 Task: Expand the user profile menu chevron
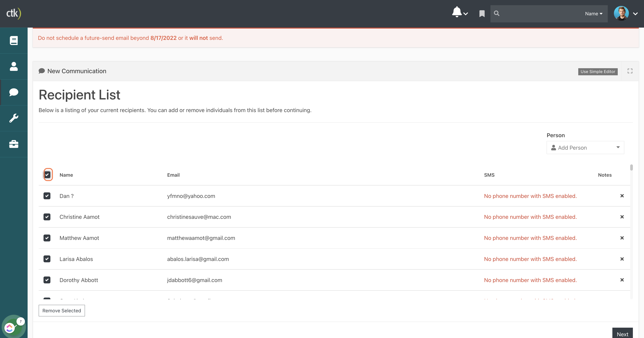(636, 14)
